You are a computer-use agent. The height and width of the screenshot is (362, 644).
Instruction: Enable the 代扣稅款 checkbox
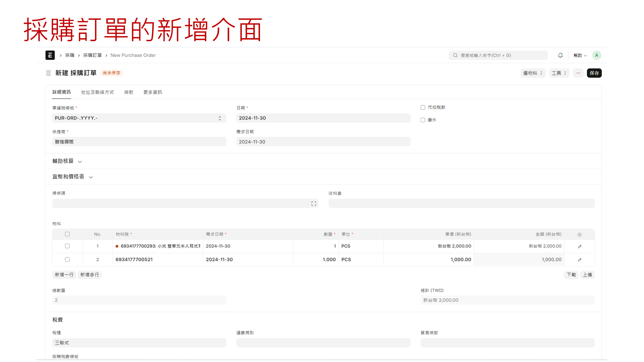tap(423, 108)
